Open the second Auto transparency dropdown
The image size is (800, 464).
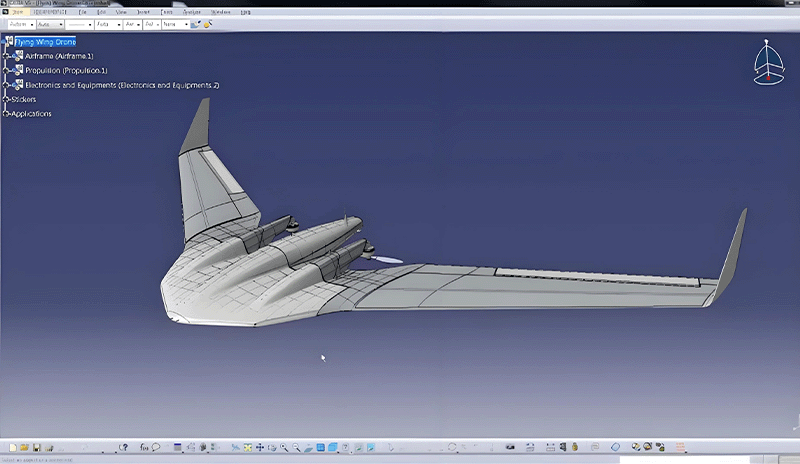click(50, 24)
